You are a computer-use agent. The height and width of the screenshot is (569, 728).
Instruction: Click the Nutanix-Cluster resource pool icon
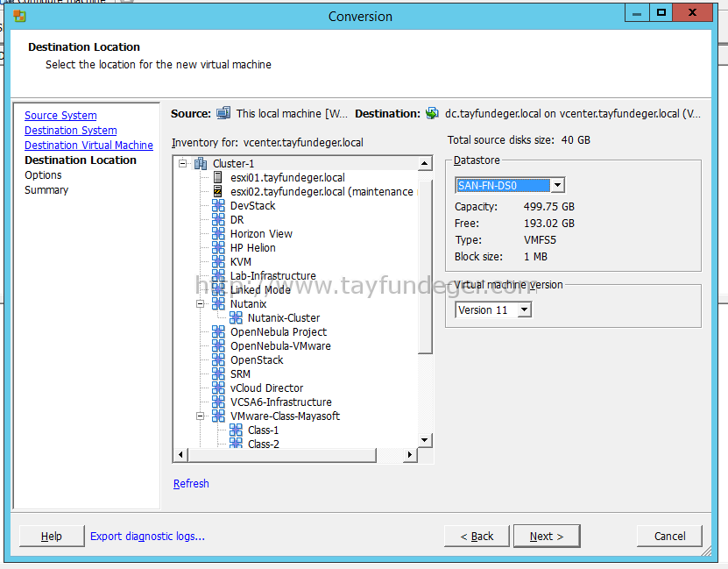(x=236, y=317)
